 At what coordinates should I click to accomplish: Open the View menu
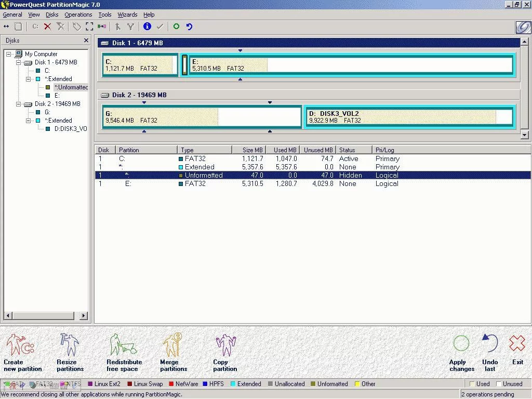34,15
